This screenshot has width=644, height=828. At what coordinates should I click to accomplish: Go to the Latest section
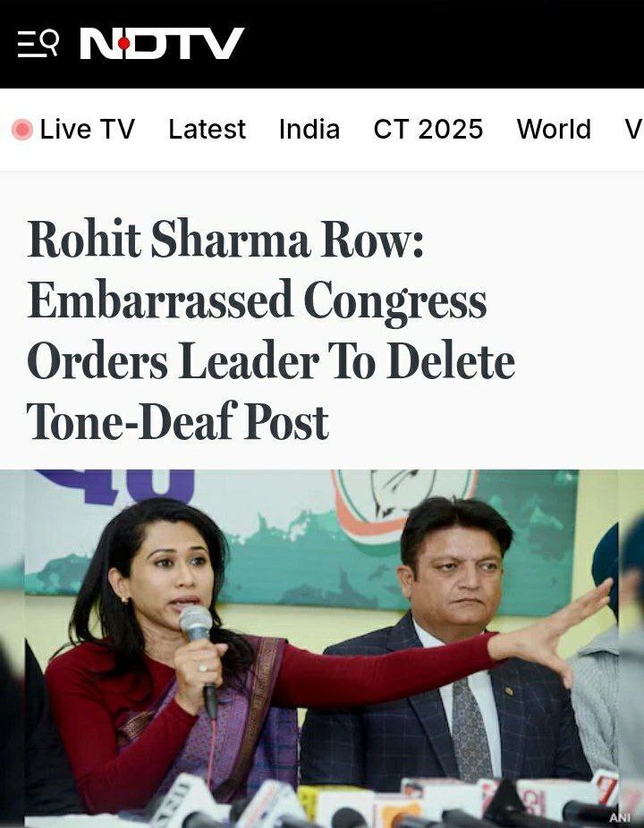click(x=208, y=130)
